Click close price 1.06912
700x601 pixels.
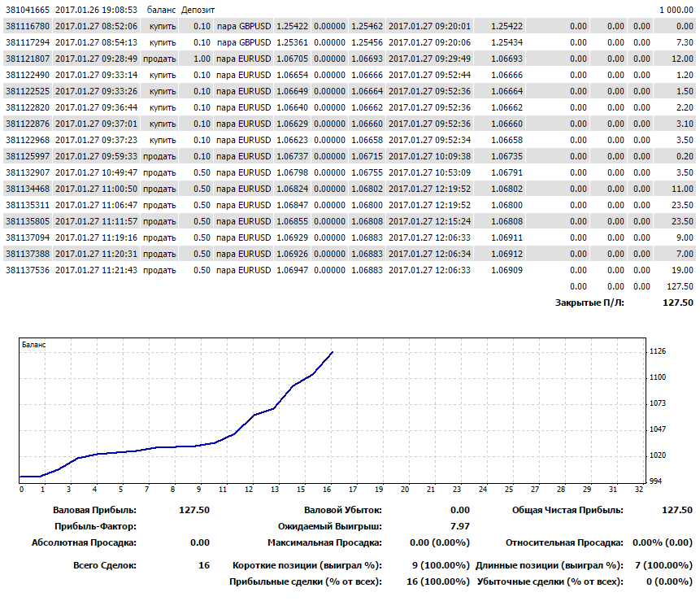click(507, 254)
